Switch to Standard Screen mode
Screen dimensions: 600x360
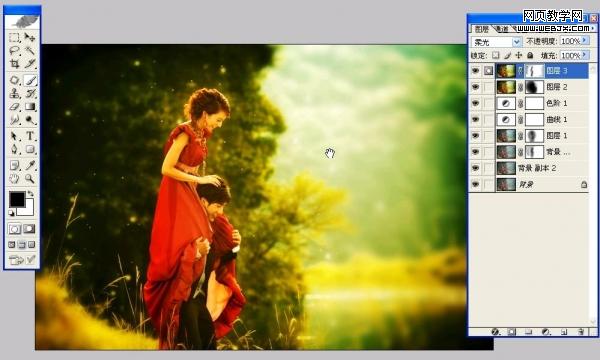(x=12, y=245)
